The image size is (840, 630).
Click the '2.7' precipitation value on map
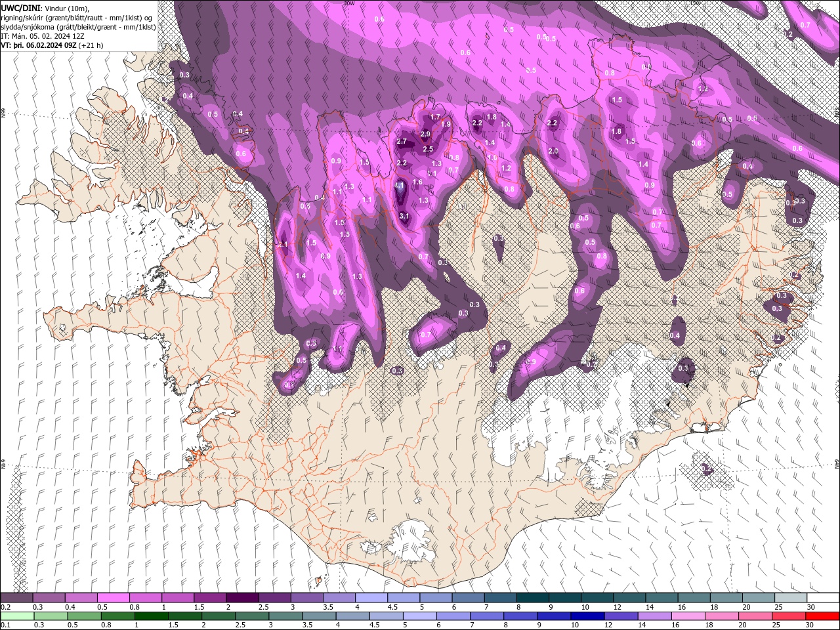(x=402, y=142)
